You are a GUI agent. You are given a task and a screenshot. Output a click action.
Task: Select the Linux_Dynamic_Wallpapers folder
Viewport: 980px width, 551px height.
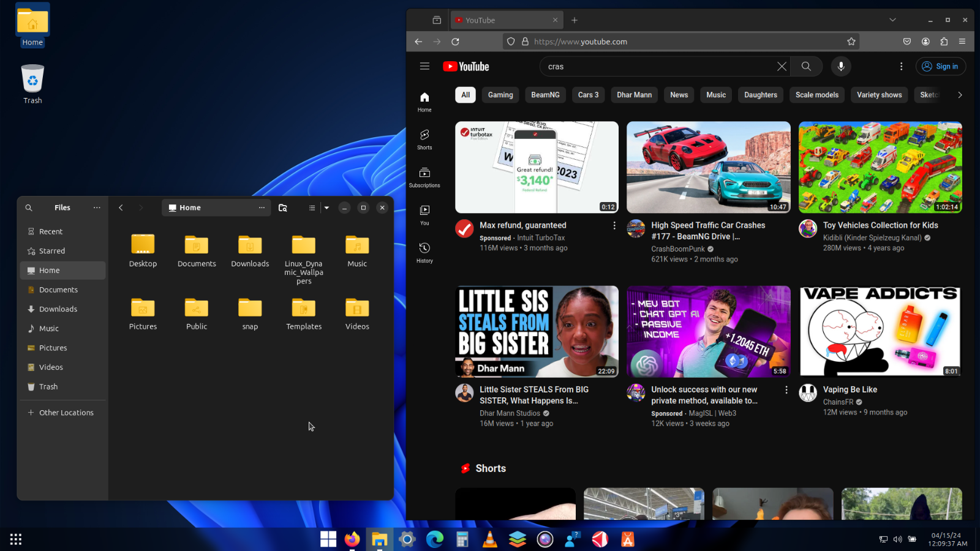pos(304,259)
